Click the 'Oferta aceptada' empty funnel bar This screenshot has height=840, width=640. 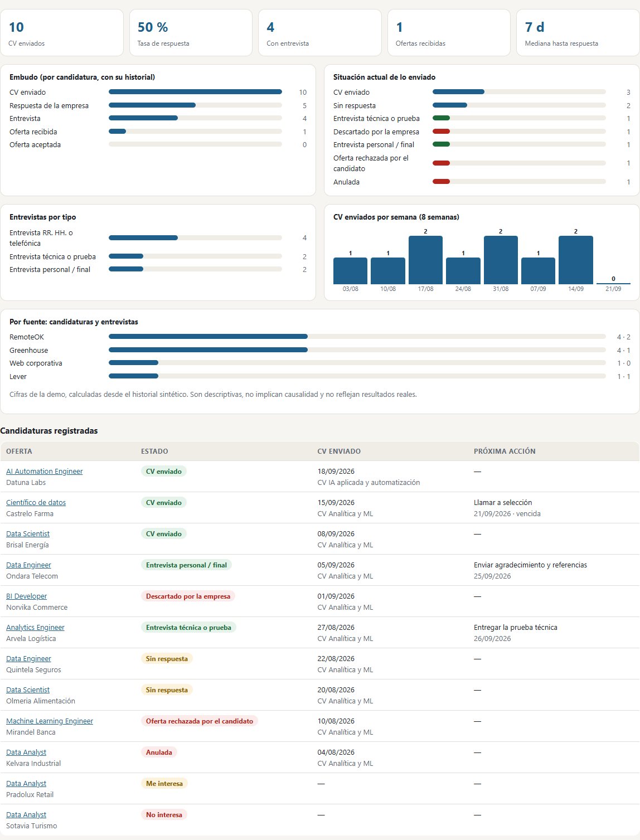195,144
